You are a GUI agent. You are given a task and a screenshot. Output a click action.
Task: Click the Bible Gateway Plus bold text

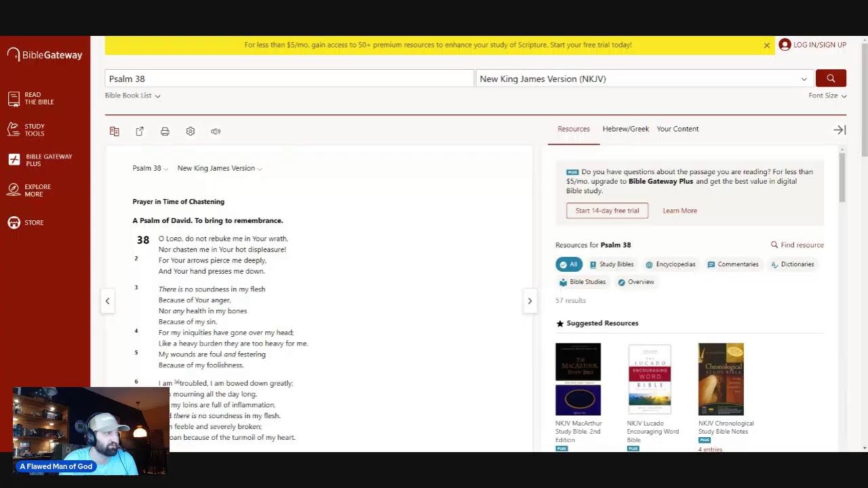coord(661,182)
